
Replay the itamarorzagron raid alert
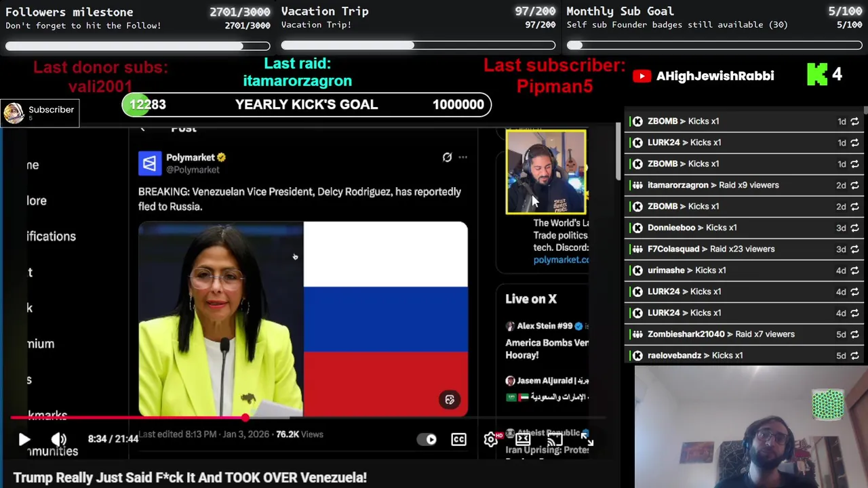[x=854, y=185]
